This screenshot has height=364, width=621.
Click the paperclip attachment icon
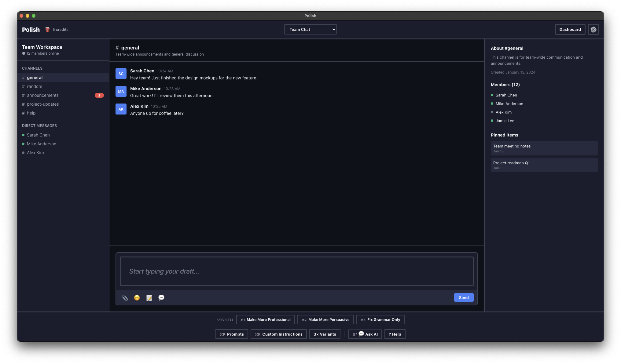pyautogui.click(x=125, y=297)
